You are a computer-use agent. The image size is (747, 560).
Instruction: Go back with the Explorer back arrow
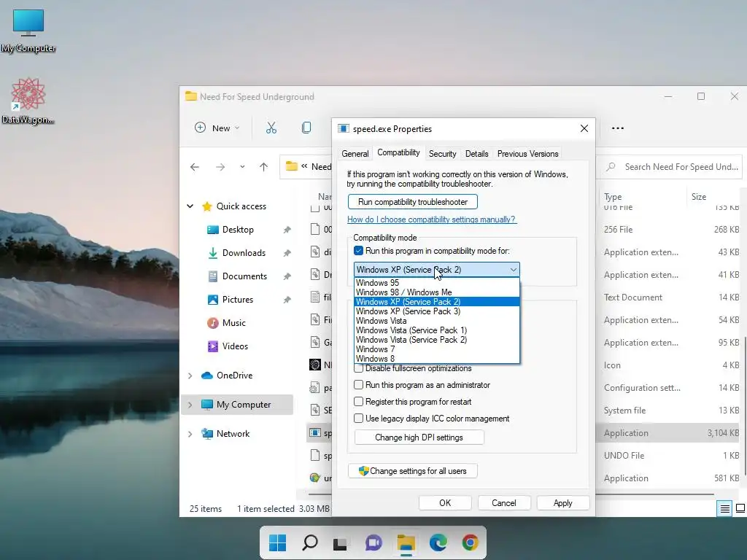(x=194, y=167)
